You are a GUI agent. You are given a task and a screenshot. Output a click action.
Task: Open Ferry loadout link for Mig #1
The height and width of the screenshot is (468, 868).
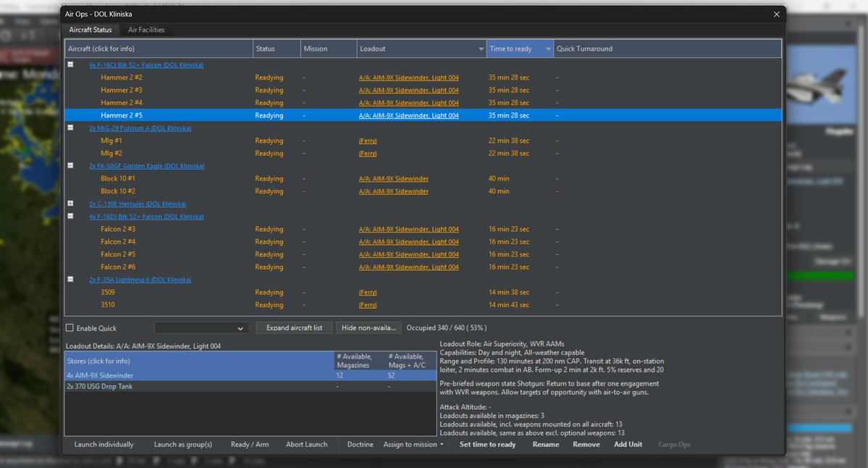[x=368, y=141]
